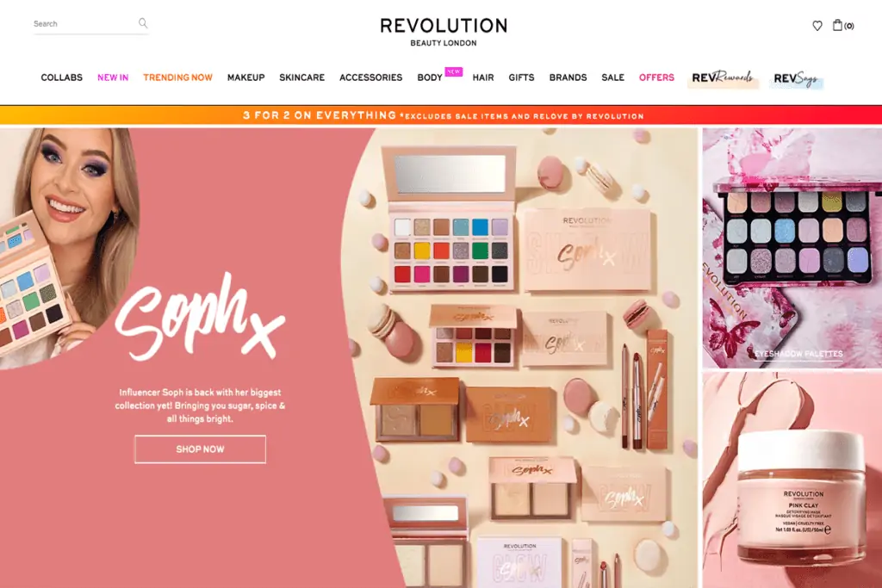Click the Soph x script logo
The image size is (882, 588).
[200, 317]
